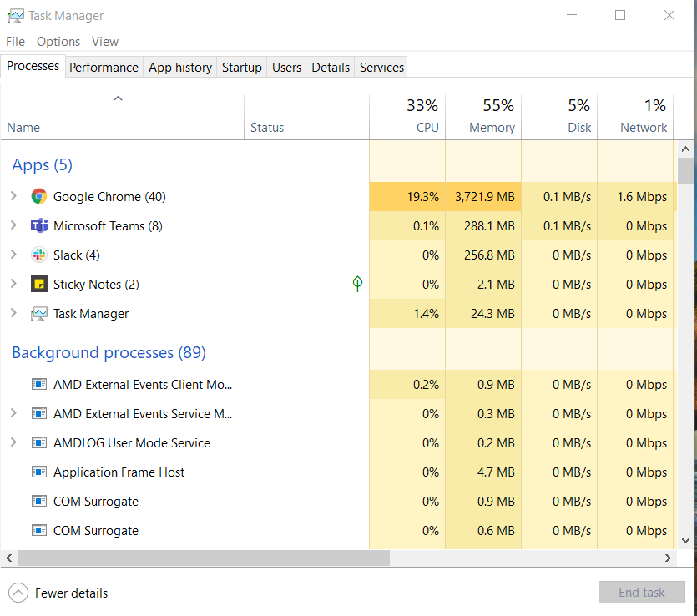Click the AMDLOG User Mode Service icon
This screenshot has height=616, width=697.
pos(39,443)
